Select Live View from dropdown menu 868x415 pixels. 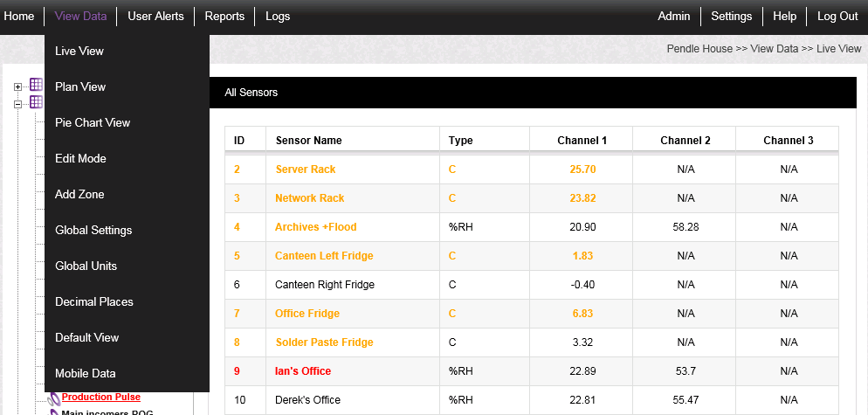79,52
